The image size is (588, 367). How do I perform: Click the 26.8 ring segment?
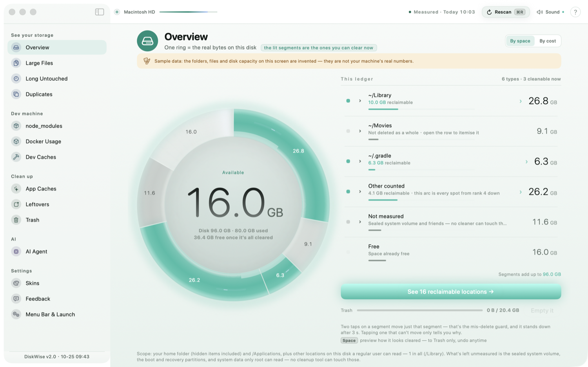point(299,151)
